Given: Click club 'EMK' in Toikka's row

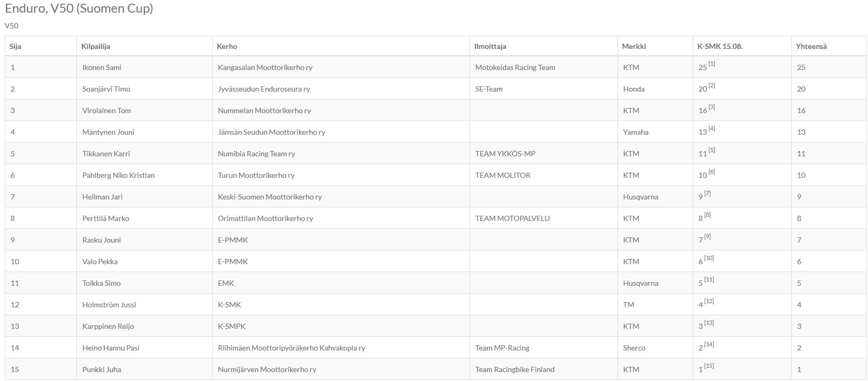Looking at the screenshot, I should click(x=226, y=283).
